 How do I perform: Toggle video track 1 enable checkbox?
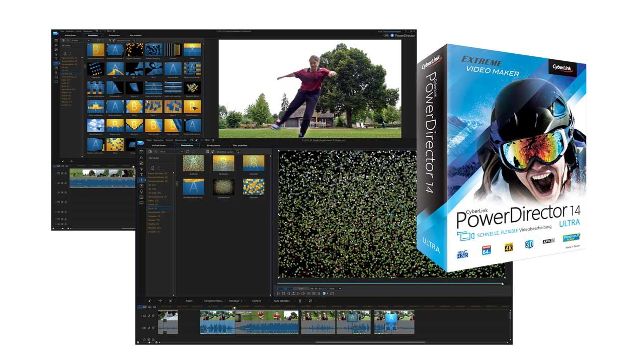click(150, 316)
